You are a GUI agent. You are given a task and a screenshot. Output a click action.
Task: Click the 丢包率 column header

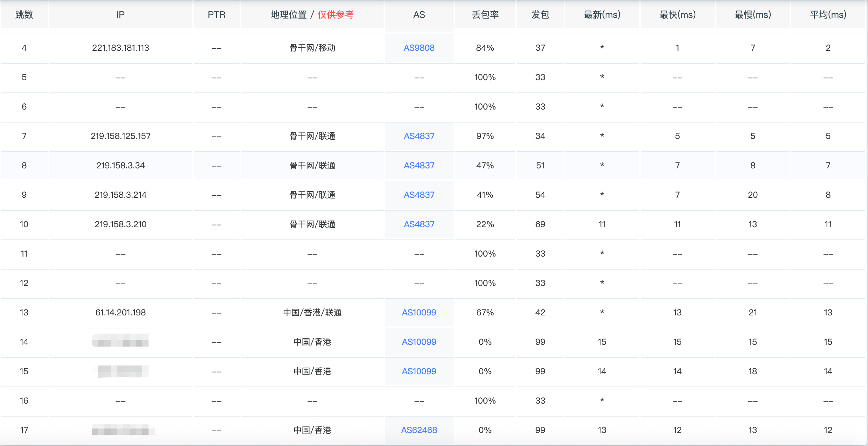tap(485, 15)
